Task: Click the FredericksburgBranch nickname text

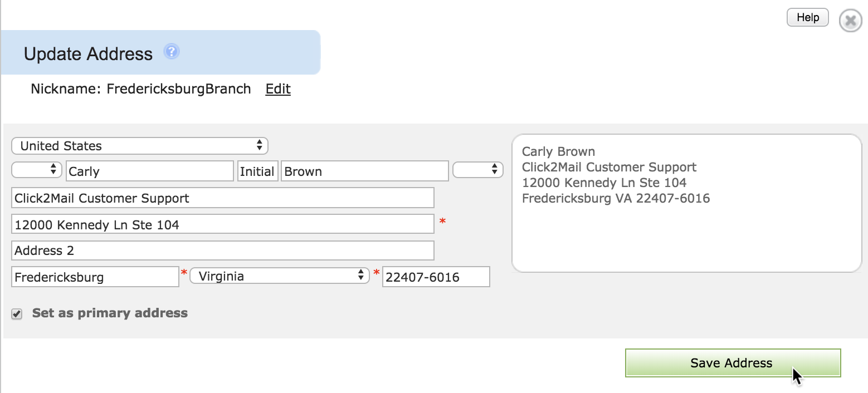Action: tap(179, 89)
